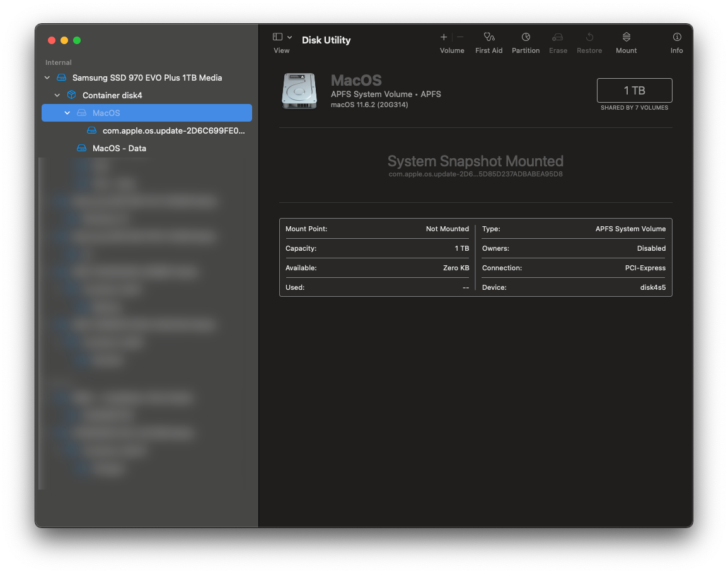
Task: Select the MacOS volume row
Action: (147, 113)
